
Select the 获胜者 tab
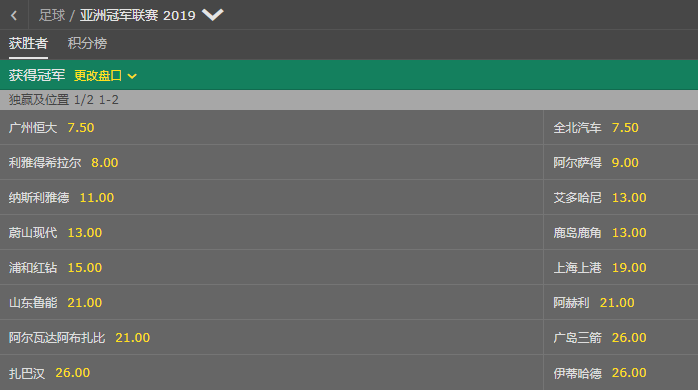pos(28,43)
